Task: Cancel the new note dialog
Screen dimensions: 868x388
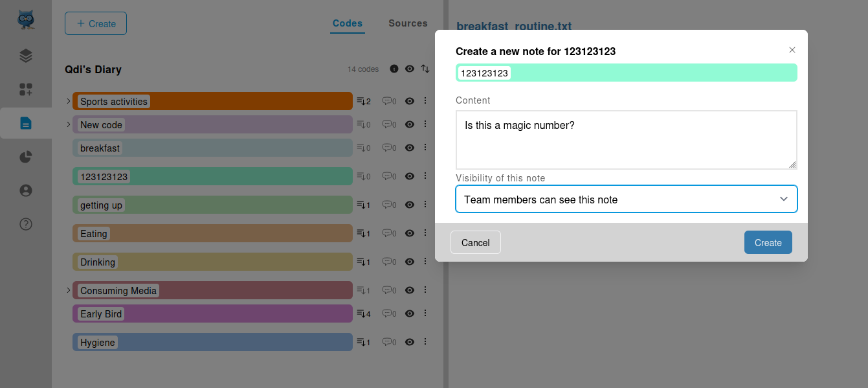Action: click(476, 242)
